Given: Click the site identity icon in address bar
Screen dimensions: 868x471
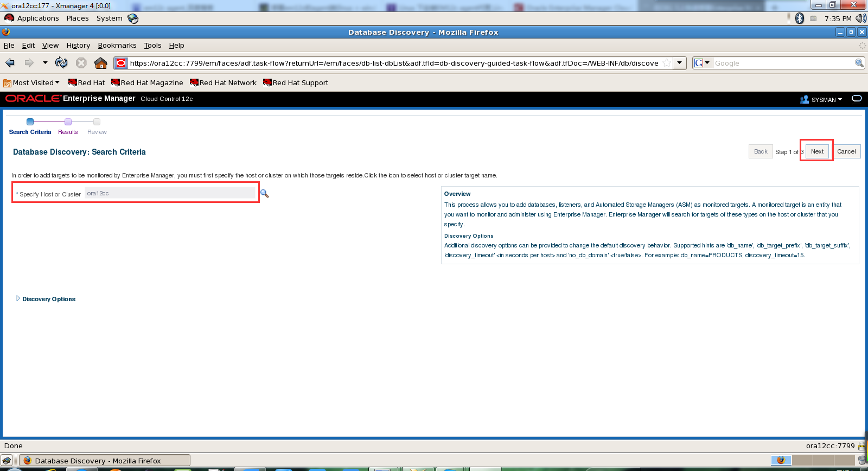Looking at the screenshot, I should (x=121, y=63).
